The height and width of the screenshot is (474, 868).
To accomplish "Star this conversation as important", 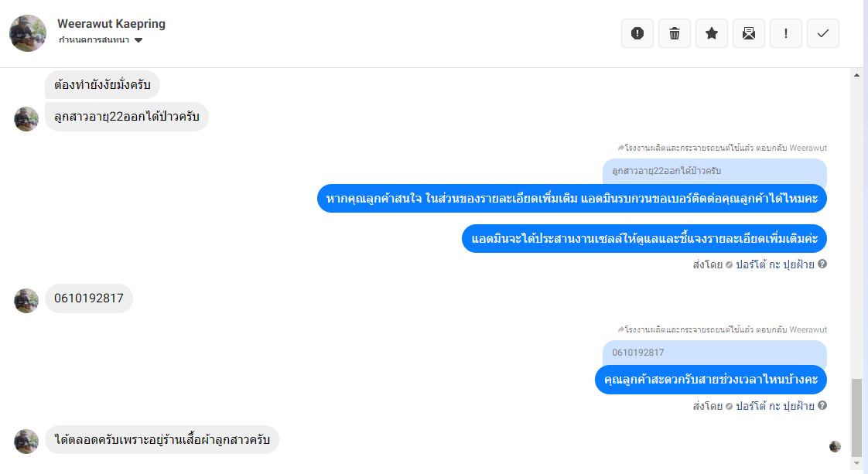I will [x=711, y=33].
